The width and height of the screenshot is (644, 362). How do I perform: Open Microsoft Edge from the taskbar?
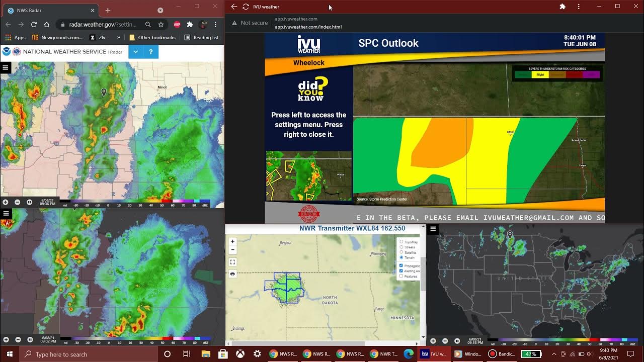[408, 354]
